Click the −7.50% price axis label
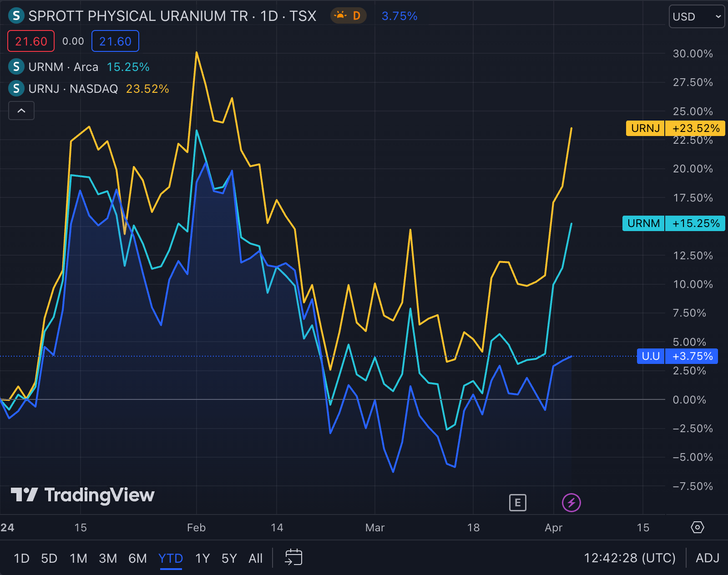Screen dimensions: 728x575 point(693,486)
